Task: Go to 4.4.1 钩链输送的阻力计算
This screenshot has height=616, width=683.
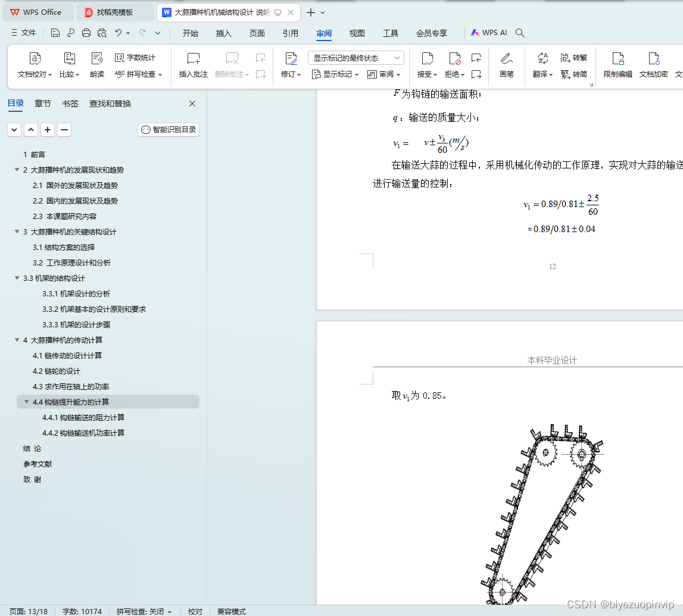Action: pyautogui.click(x=83, y=417)
